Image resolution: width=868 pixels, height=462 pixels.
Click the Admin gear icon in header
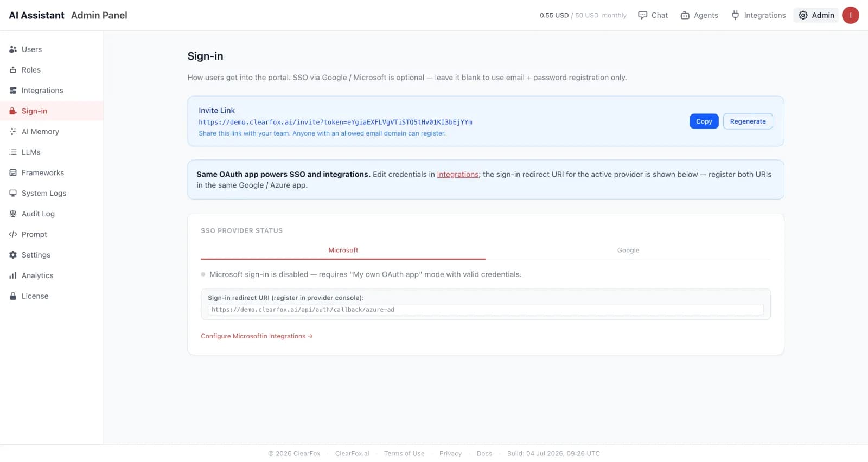803,15
